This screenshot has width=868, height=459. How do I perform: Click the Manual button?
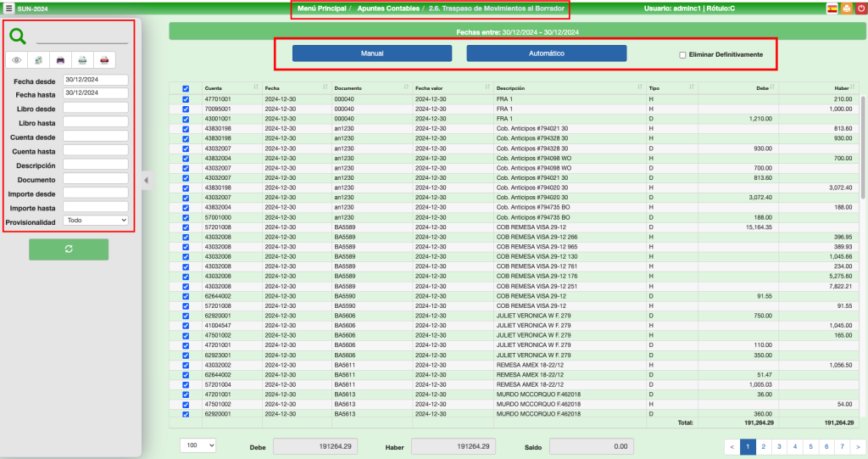[372, 53]
